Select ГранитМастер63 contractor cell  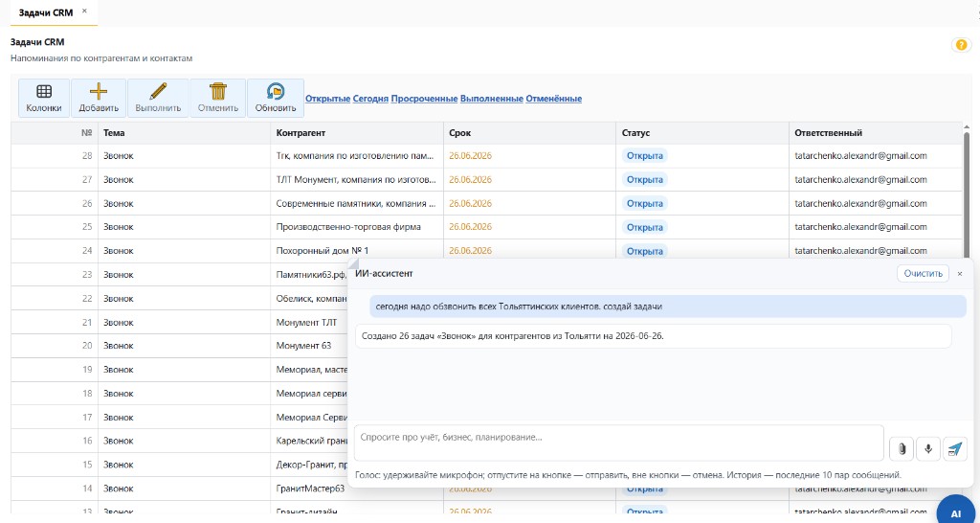[310, 489]
